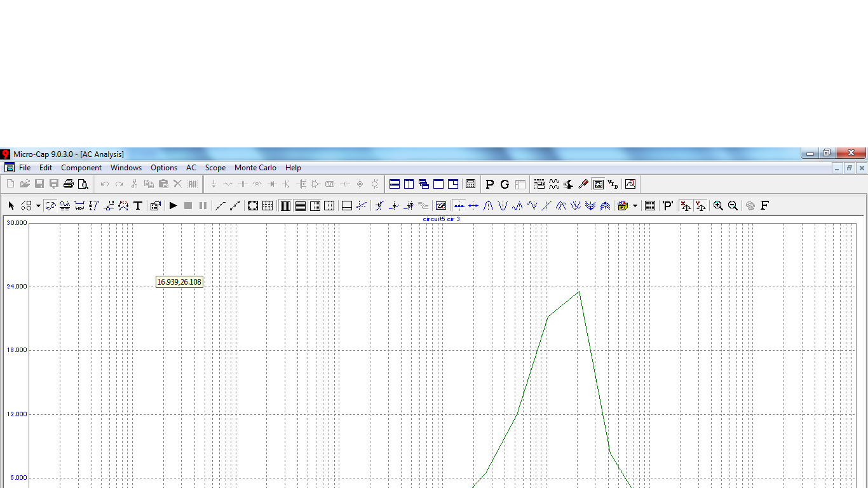Toggle baseline icon

click(x=347, y=206)
